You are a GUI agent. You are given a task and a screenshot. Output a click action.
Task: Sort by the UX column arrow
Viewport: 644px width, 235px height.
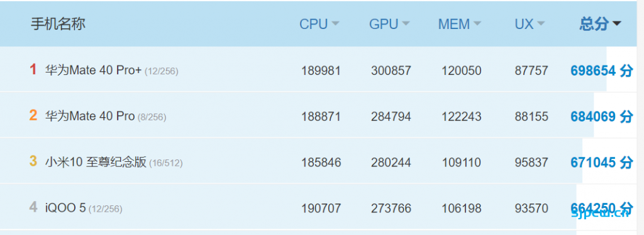(540, 24)
